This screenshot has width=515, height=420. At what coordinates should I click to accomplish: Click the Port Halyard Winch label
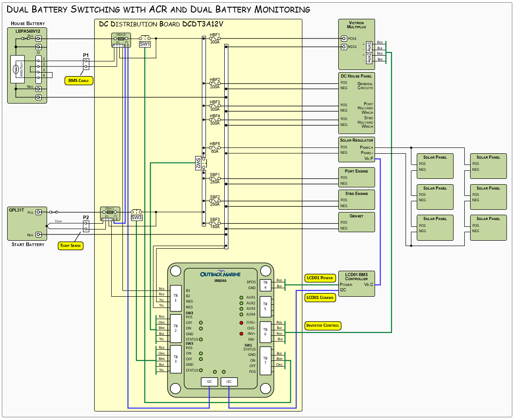point(365,108)
